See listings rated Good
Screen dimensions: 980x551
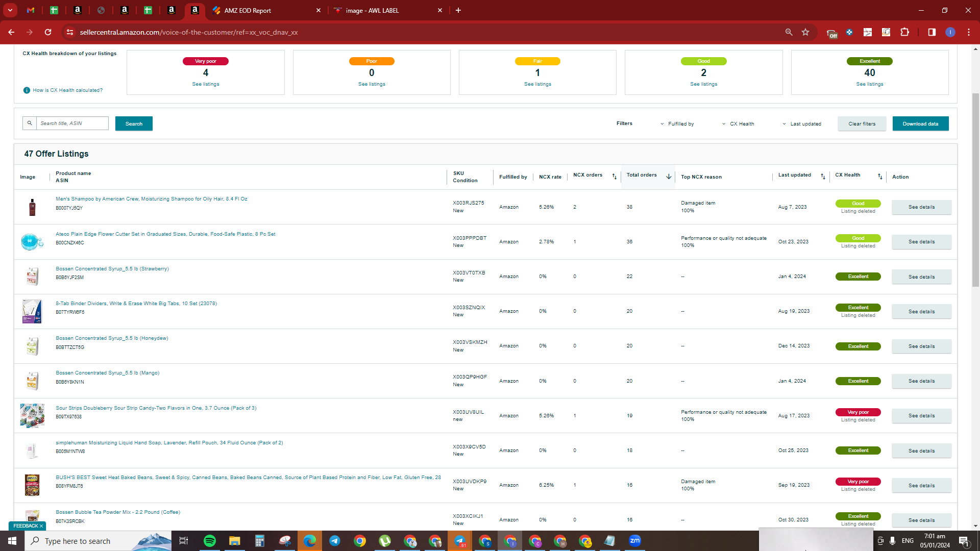pos(704,84)
